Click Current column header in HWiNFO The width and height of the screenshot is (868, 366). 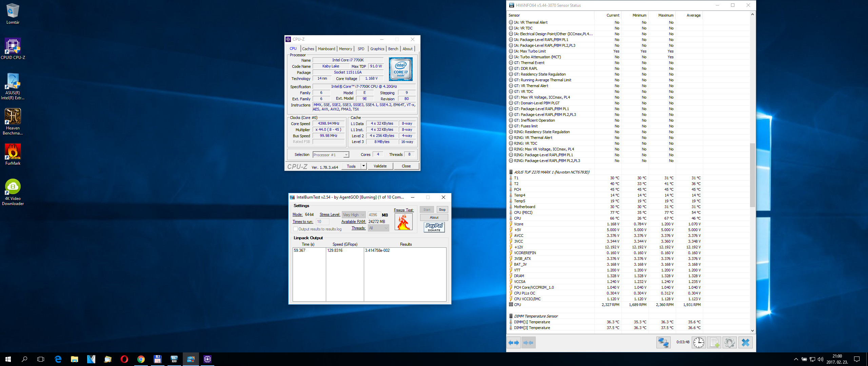click(608, 15)
